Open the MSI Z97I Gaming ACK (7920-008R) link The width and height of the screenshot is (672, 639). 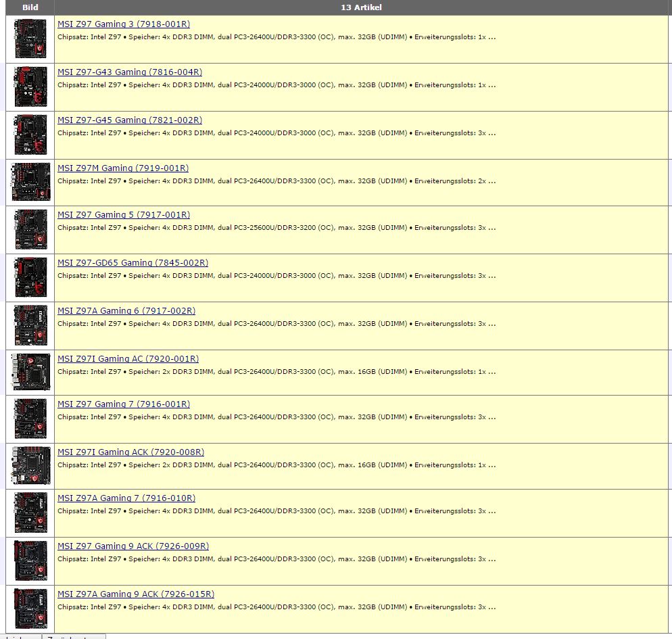coord(130,452)
